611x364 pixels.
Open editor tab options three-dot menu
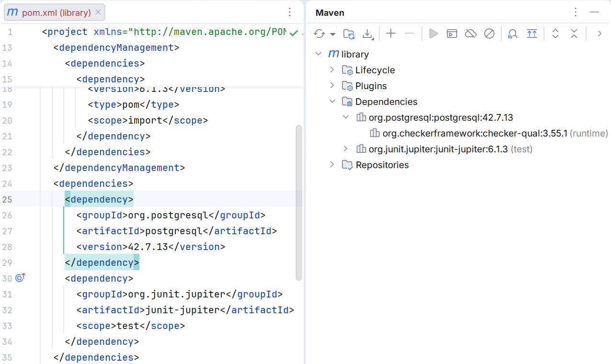[290, 12]
